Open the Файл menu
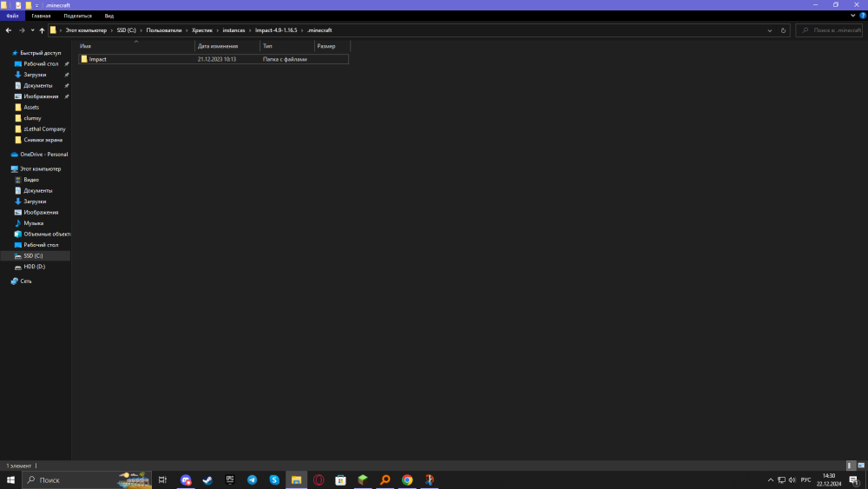868x489 pixels. [12, 16]
